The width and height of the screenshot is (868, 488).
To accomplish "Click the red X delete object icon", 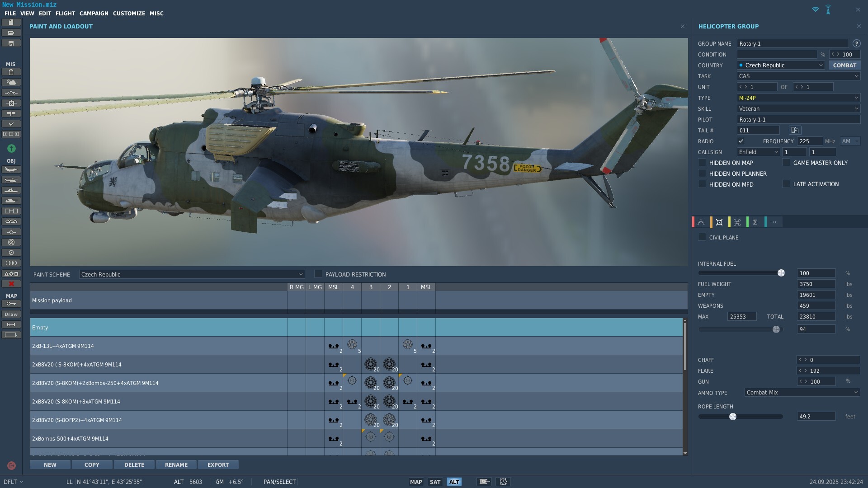I will 11,284.
